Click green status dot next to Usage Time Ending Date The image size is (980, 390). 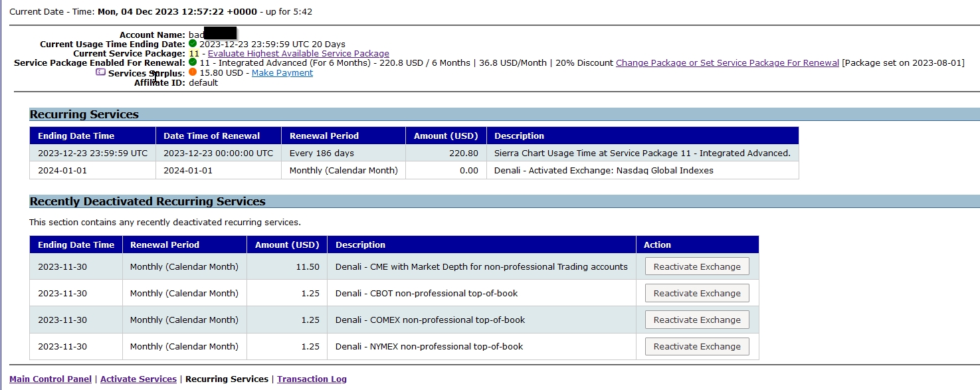(x=193, y=44)
